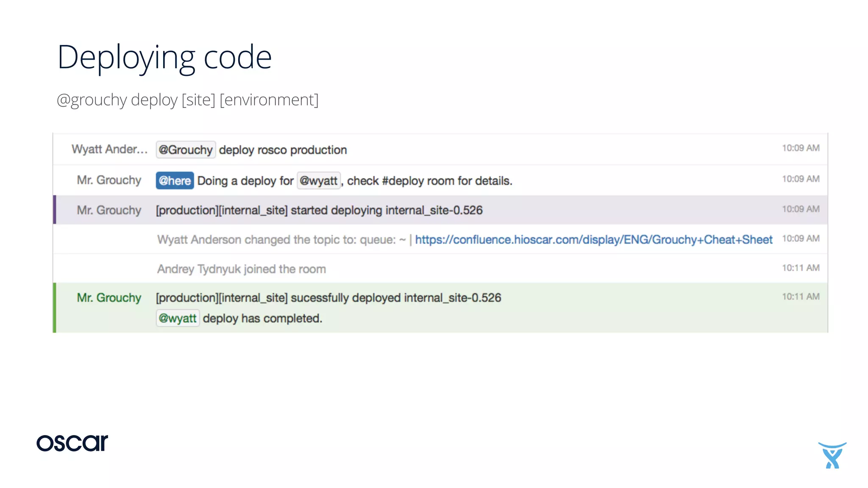Click 'Mr. Grouchy' name beside the @here message

tap(109, 180)
